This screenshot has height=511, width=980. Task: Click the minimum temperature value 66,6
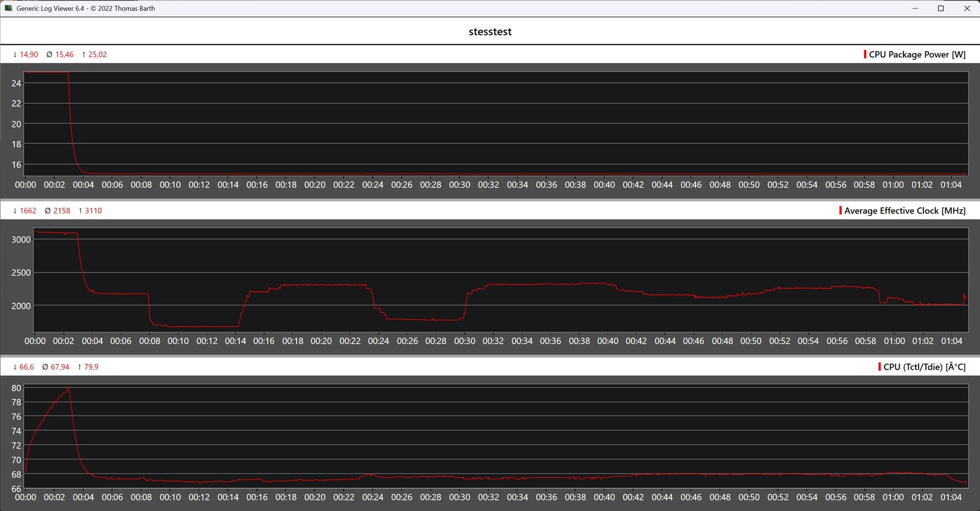pyautogui.click(x=27, y=367)
